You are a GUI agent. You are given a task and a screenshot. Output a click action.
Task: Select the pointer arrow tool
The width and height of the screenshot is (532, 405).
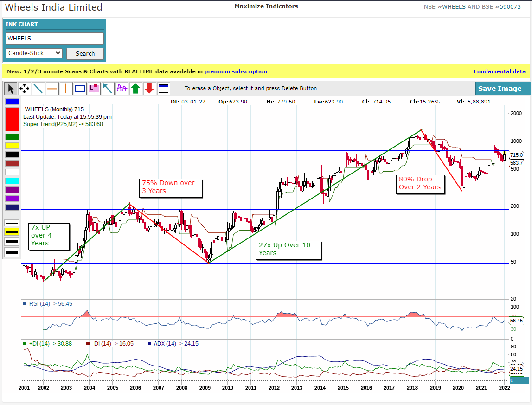click(11, 89)
